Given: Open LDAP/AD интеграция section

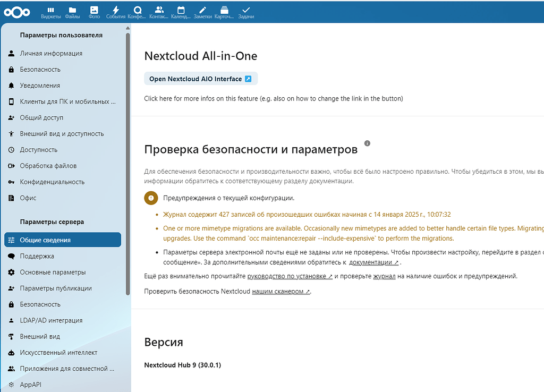Looking at the screenshot, I should coord(50,320).
